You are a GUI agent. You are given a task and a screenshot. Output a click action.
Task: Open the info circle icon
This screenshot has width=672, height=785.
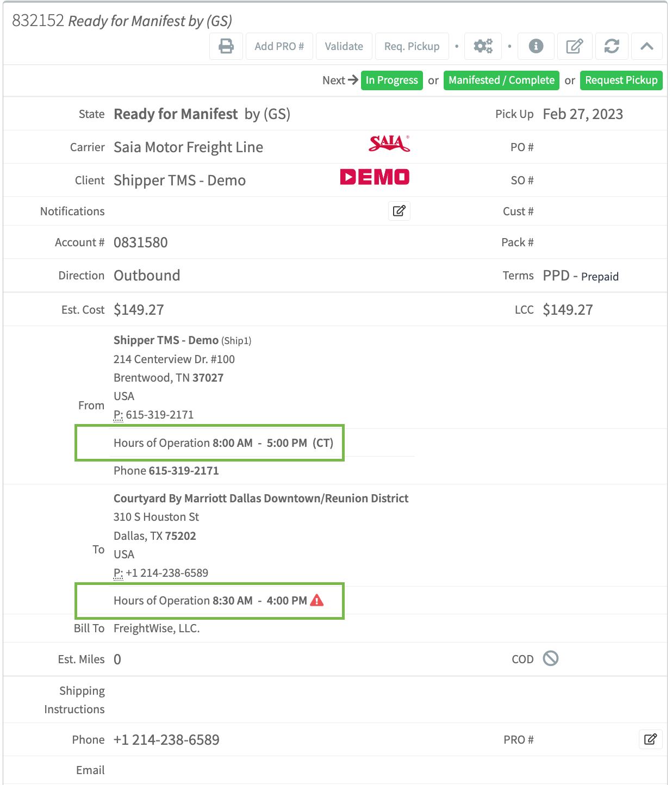(x=536, y=46)
